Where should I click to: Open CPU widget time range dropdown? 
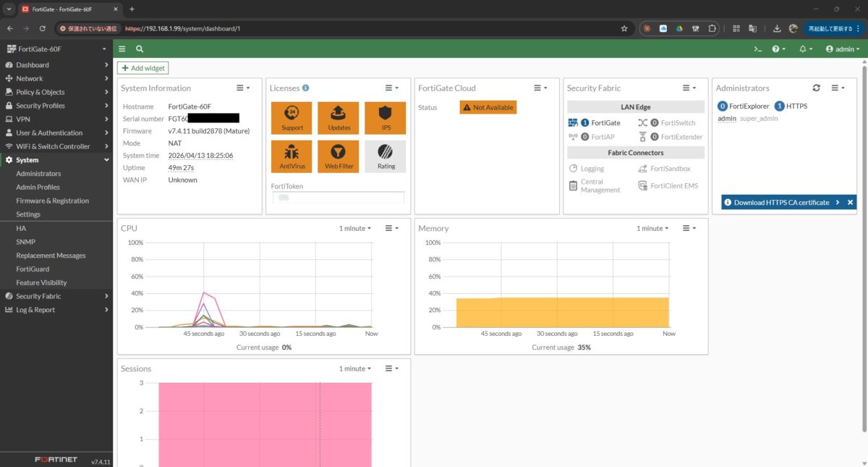pyautogui.click(x=354, y=228)
